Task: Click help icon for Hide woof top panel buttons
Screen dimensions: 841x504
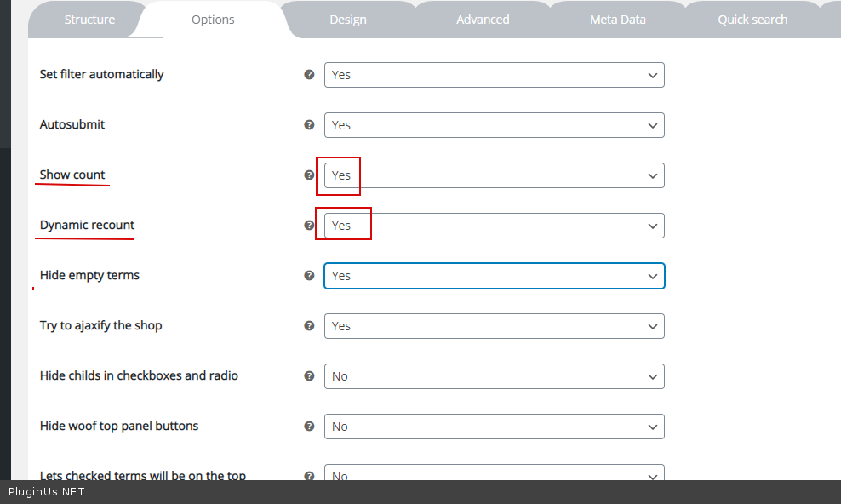Action: pyautogui.click(x=310, y=427)
